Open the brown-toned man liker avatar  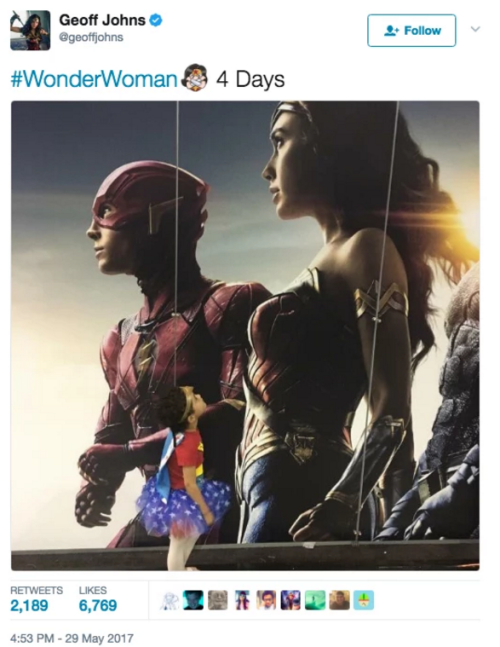[x=340, y=600]
